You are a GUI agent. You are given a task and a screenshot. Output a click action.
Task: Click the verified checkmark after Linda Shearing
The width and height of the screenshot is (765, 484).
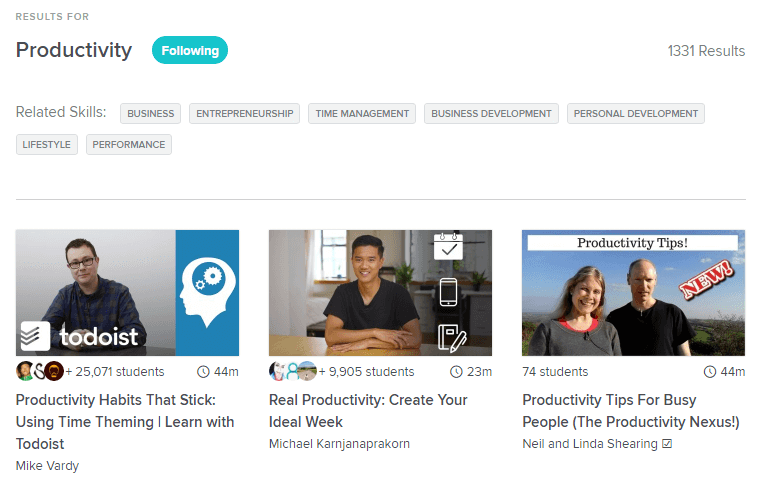click(667, 444)
